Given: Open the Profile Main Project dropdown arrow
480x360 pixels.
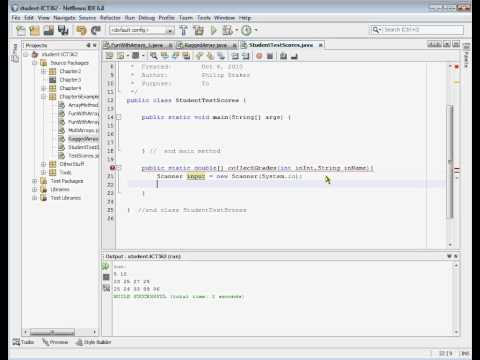Looking at the screenshot, I should [x=256, y=30].
